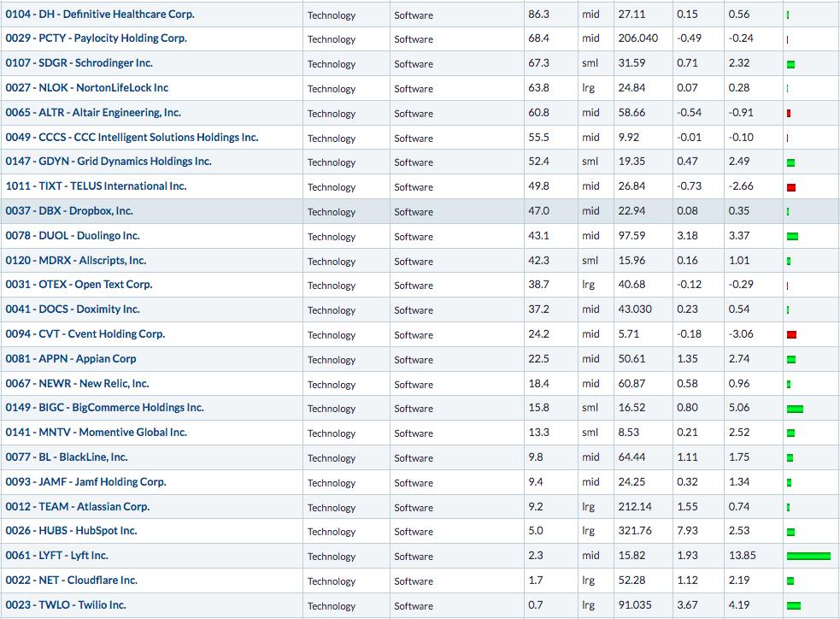Screen dimensions: 840x619
Task: Open Grid Dynamics Holdings Inc. link
Action: pyautogui.click(x=109, y=162)
